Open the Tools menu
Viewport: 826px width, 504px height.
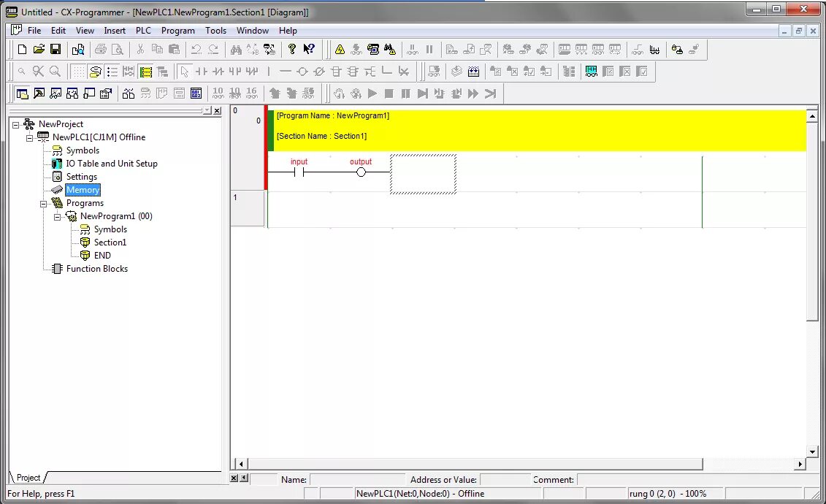(x=215, y=31)
